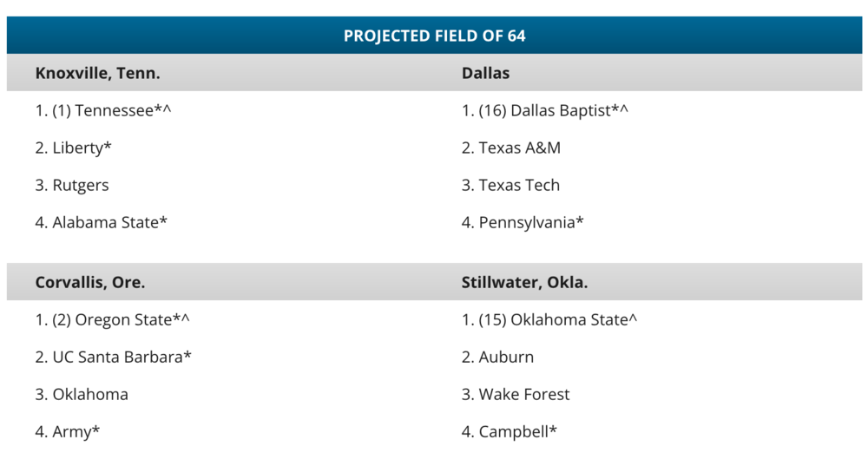Click Oklahoma in the Corvallis regional

[x=82, y=394]
